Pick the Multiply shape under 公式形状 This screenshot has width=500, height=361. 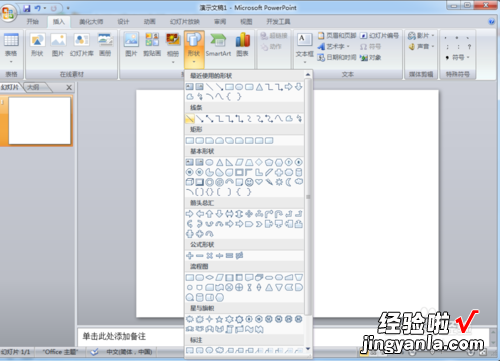209,256
